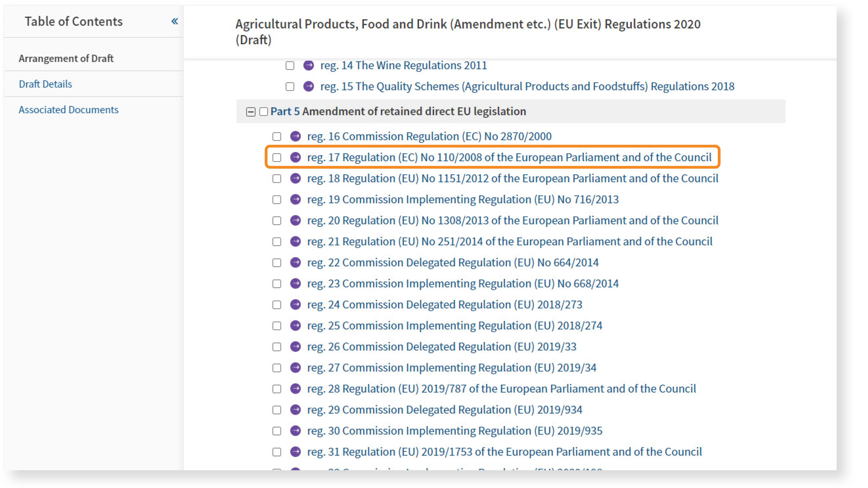Check the box for reg. 31
This screenshot has height=488, width=868.
[x=277, y=452]
